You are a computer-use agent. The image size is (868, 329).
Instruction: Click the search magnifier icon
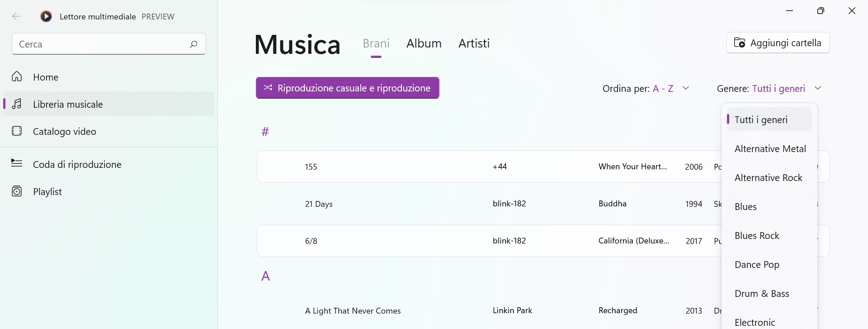coord(193,44)
